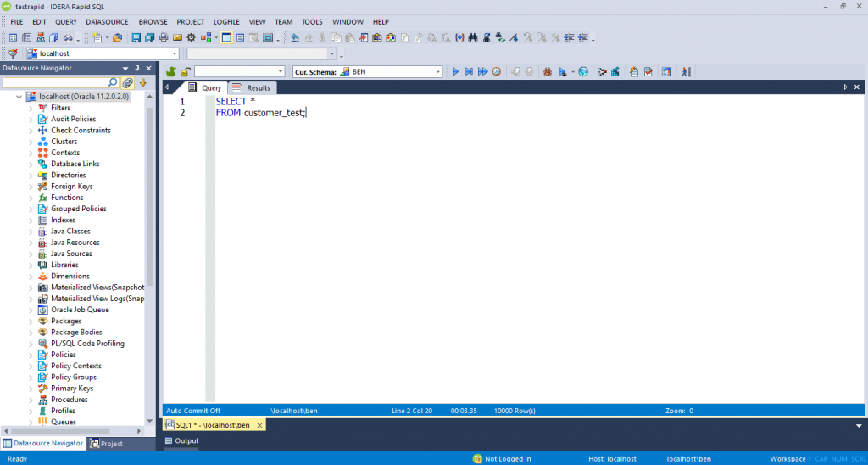This screenshot has height=465, width=868.
Task: Click the Execute query play button
Action: coord(455,72)
